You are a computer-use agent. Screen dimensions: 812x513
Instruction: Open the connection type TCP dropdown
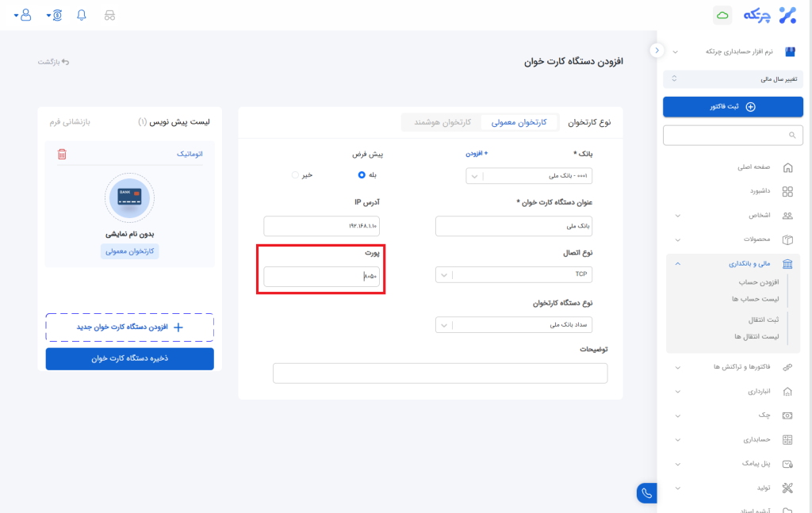coord(514,274)
